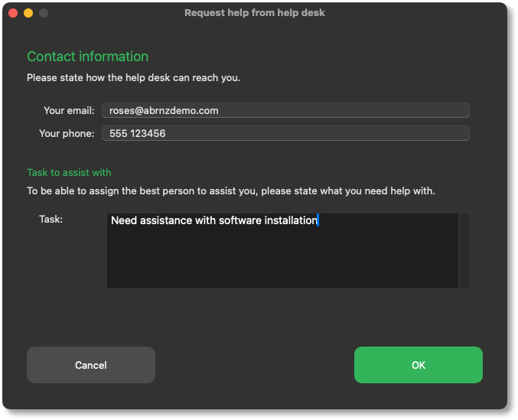
Task: Click the title 'Request help from help desk'
Action: pyautogui.click(x=254, y=13)
